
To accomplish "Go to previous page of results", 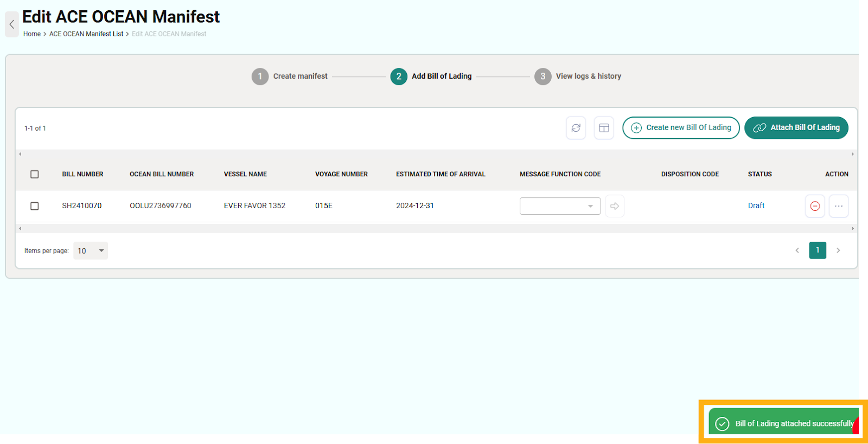I will 797,250.
